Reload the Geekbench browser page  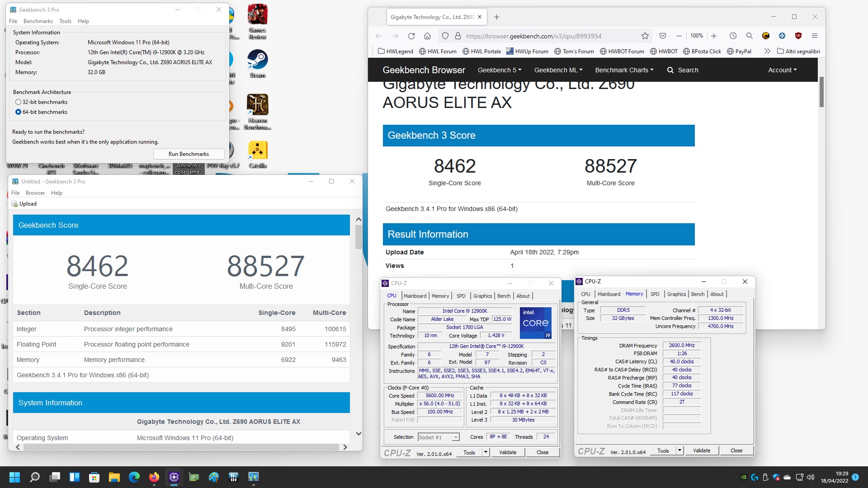411,36
